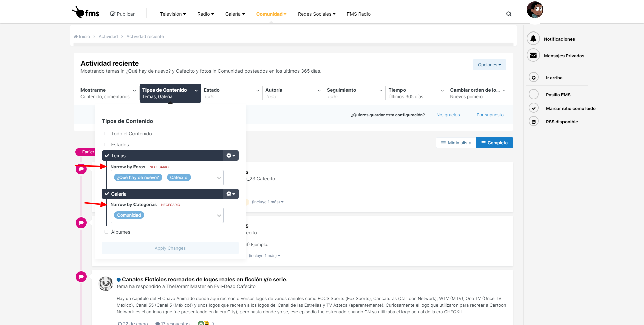Tick the Álbumes checkbox
The width and height of the screenshot is (644, 325).
[x=106, y=232]
